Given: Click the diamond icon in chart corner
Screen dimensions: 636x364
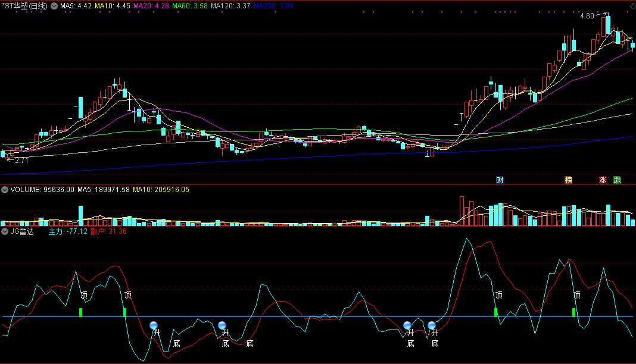Looking at the screenshot, I should 633,6.
